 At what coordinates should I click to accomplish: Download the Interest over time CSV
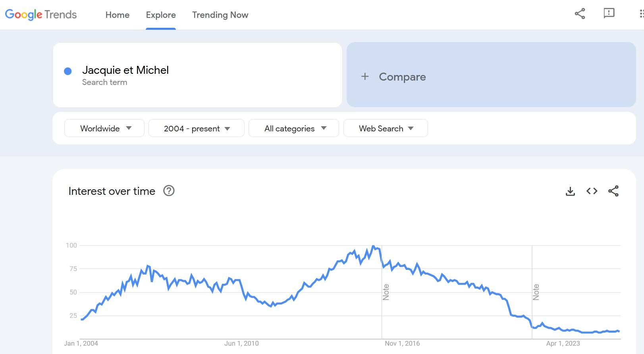pyautogui.click(x=570, y=191)
